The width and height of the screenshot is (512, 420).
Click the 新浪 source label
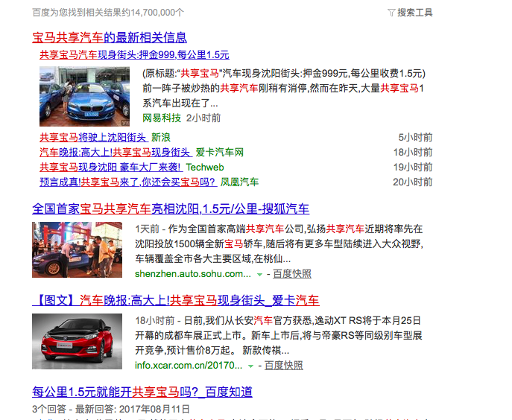click(161, 137)
